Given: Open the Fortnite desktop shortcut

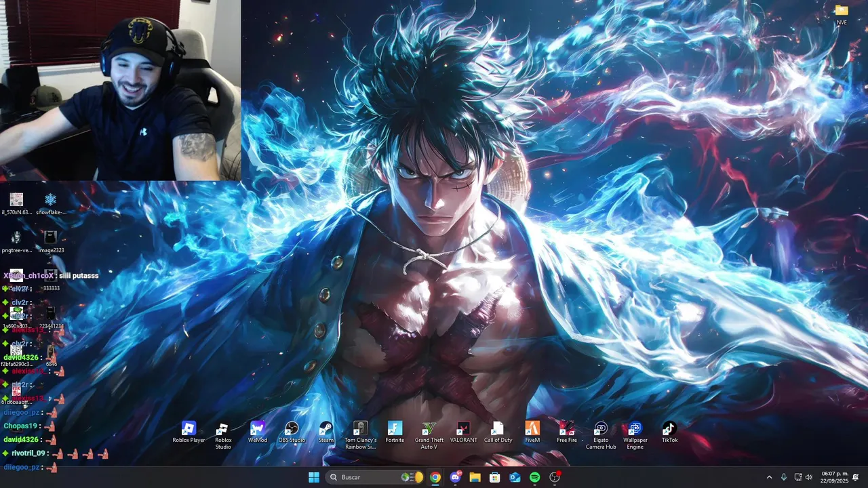Looking at the screenshot, I should coord(395,432).
